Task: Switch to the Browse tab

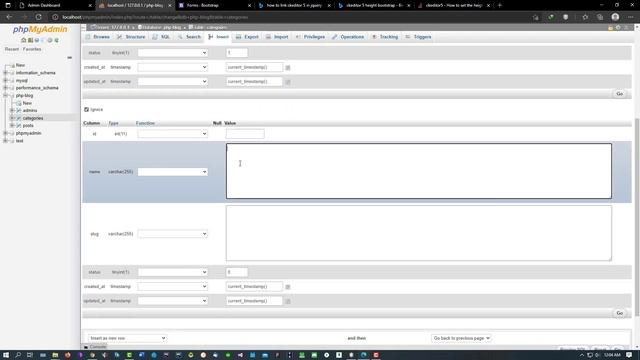Action: 98,37
